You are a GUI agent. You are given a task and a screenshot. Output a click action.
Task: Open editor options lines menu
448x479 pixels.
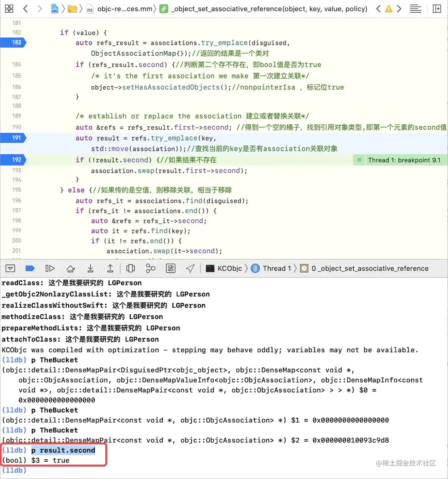coord(416,9)
